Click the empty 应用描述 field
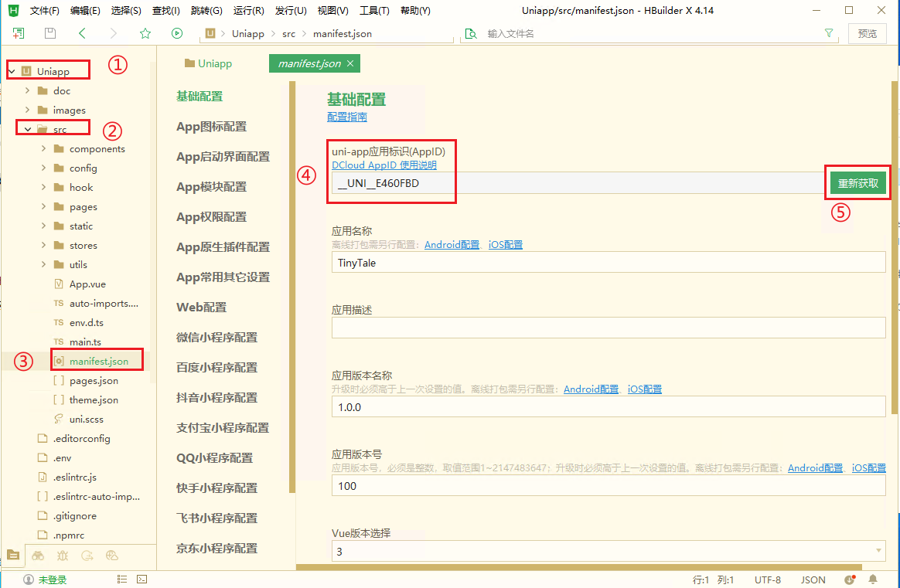This screenshot has height=588, width=900. click(609, 328)
